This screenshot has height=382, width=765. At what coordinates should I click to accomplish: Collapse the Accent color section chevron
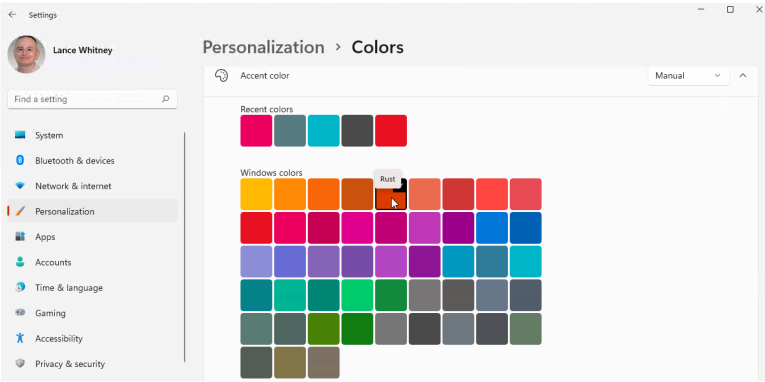click(x=743, y=76)
